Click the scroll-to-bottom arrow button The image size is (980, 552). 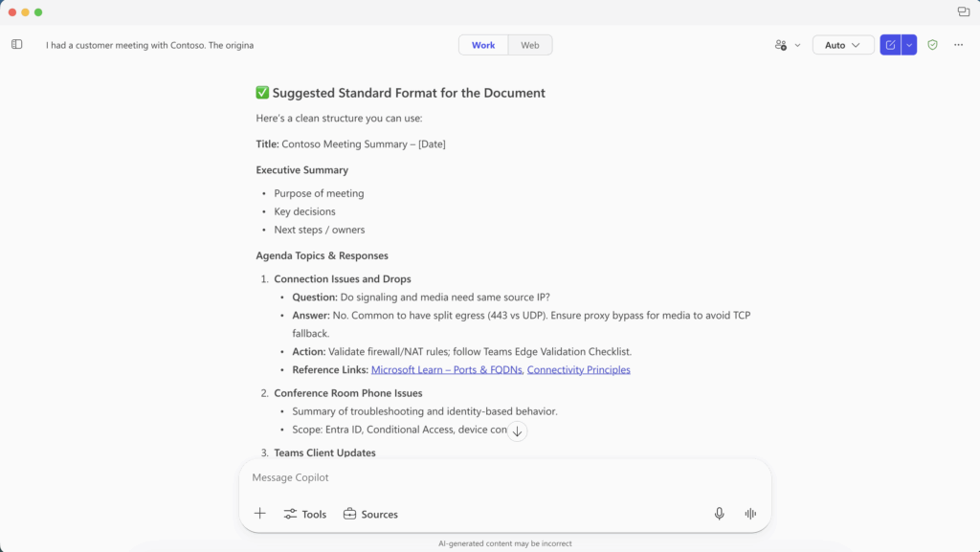click(x=517, y=431)
